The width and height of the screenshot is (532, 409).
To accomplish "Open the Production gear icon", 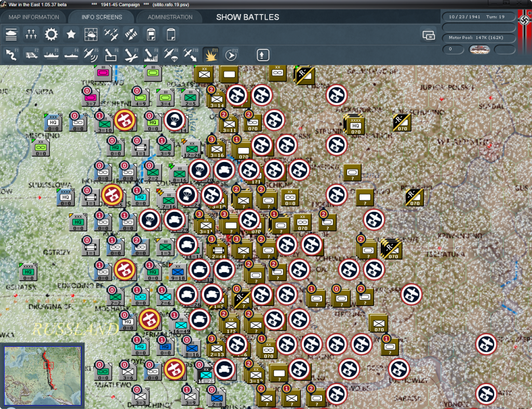I will tap(51, 34).
